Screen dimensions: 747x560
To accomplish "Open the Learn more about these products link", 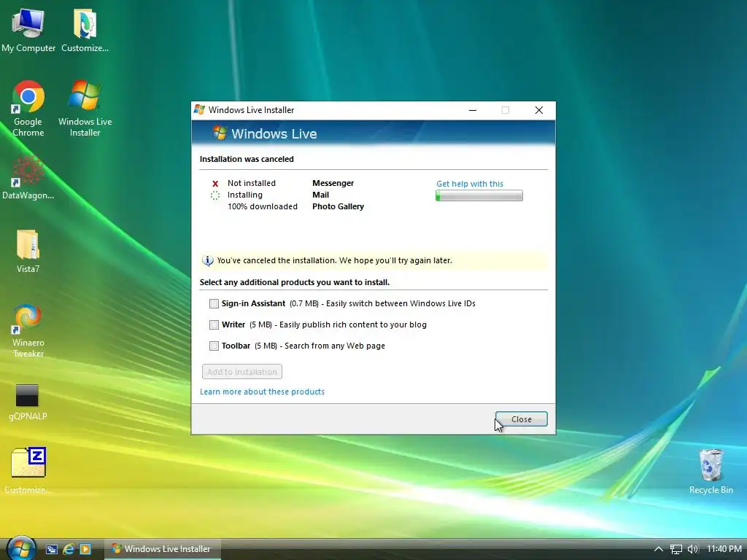I will point(262,392).
